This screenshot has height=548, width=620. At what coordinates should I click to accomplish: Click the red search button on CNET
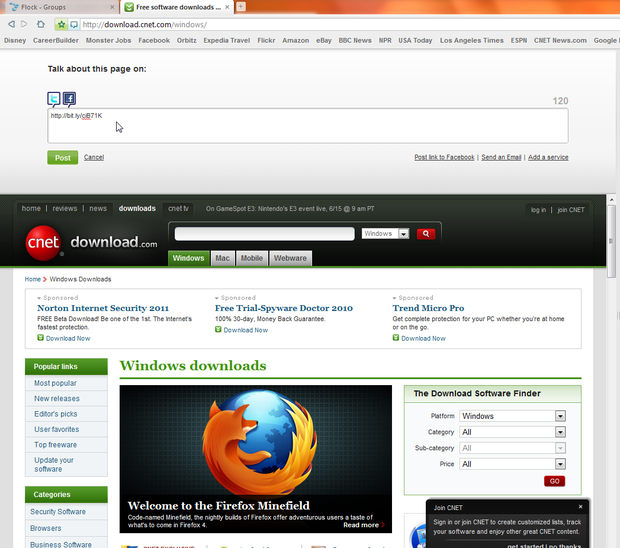click(x=426, y=233)
